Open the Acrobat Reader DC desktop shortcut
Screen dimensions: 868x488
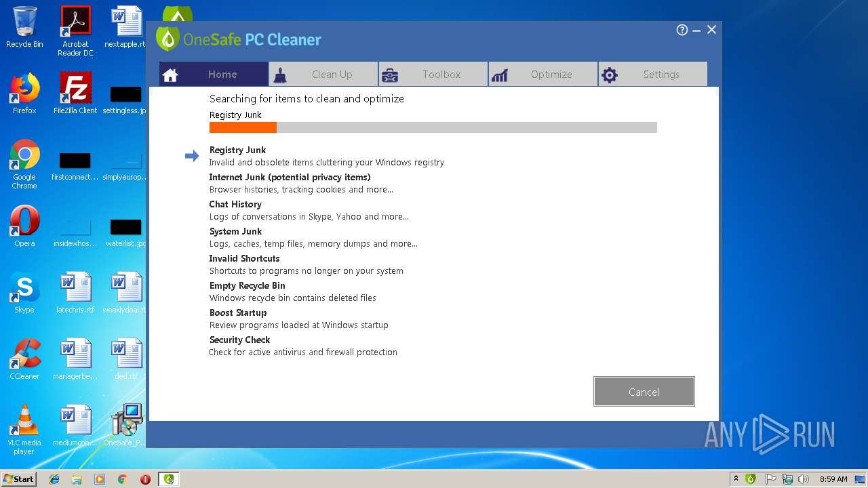click(x=75, y=30)
